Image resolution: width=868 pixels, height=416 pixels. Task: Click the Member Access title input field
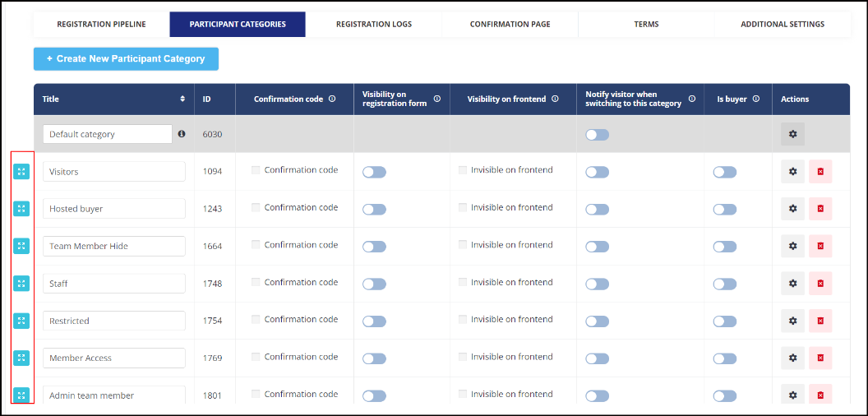pyautogui.click(x=114, y=358)
